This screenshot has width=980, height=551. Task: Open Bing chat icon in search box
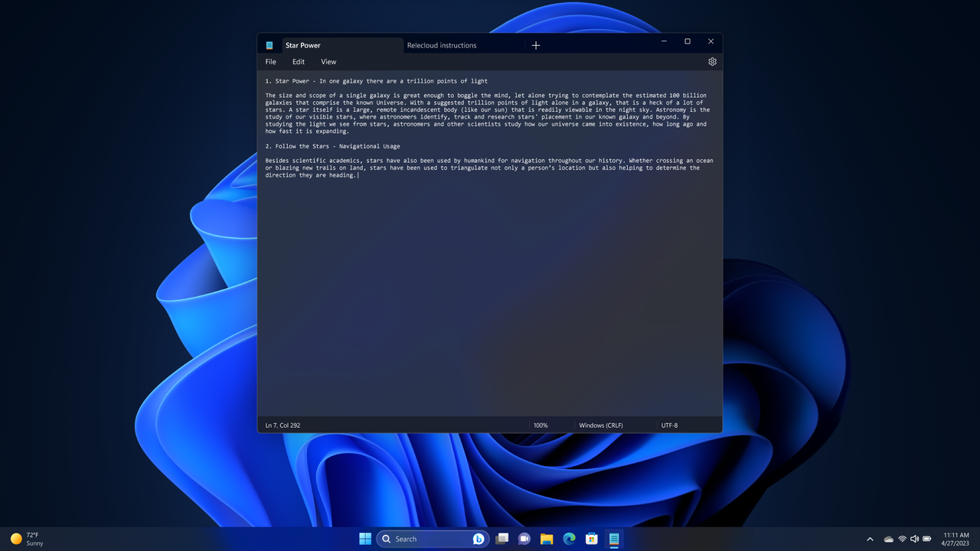(479, 539)
